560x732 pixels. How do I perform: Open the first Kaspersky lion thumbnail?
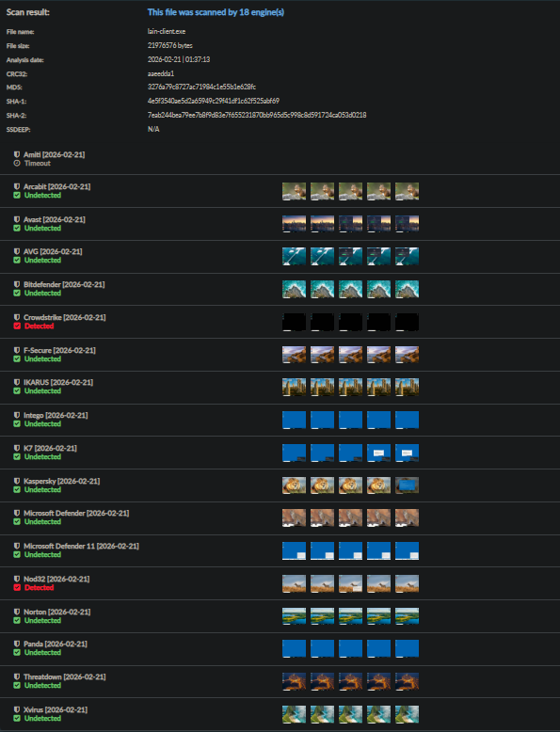pyautogui.click(x=295, y=485)
